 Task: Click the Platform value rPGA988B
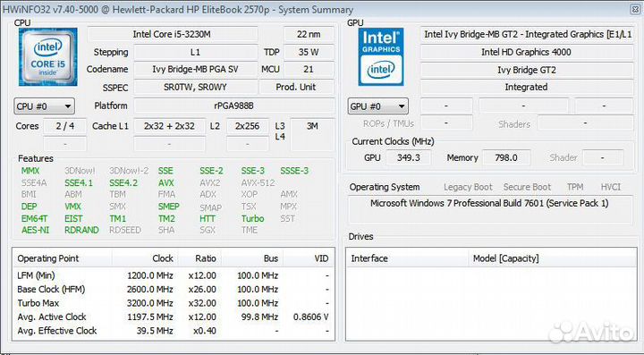pos(234,106)
